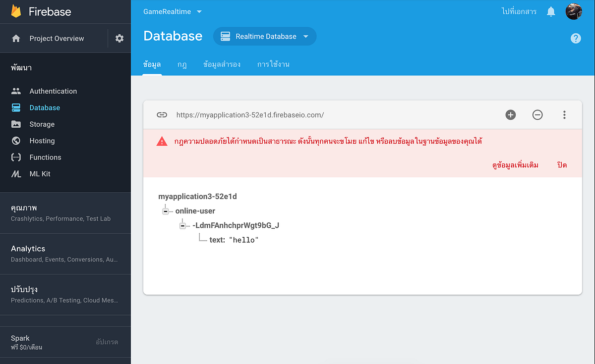Screen dimensions: 595x364
Task: Open project settings with the gear icon
Action: [119, 38]
